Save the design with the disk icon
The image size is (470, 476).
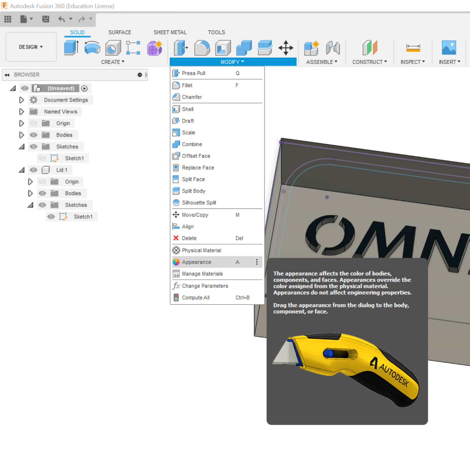pyautogui.click(x=46, y=19)
